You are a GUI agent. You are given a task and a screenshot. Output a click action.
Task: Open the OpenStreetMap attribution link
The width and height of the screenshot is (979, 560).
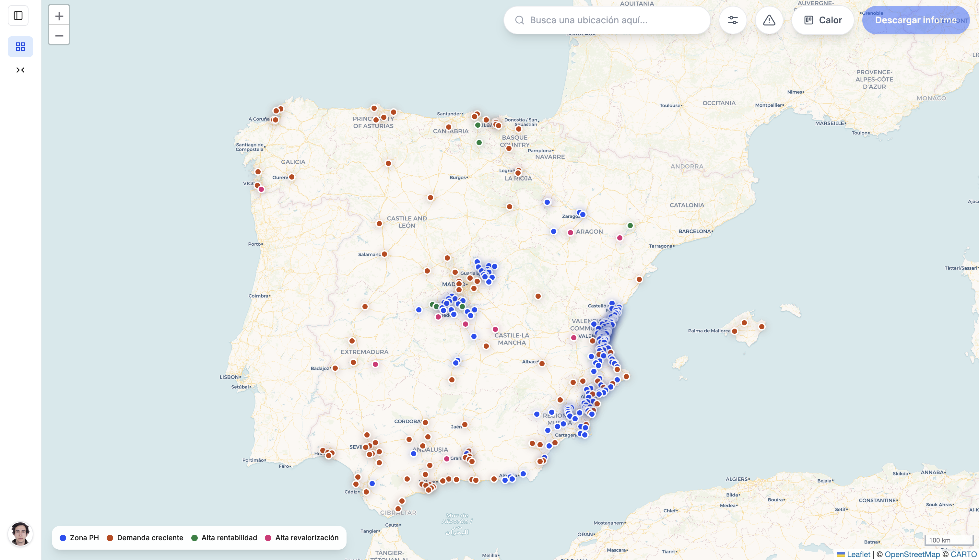912,554
